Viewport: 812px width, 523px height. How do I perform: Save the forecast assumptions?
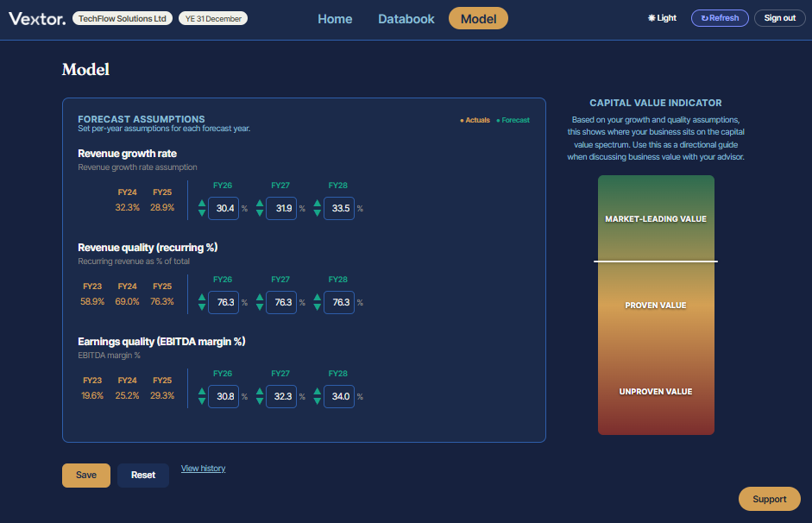[x=86, y=476]
